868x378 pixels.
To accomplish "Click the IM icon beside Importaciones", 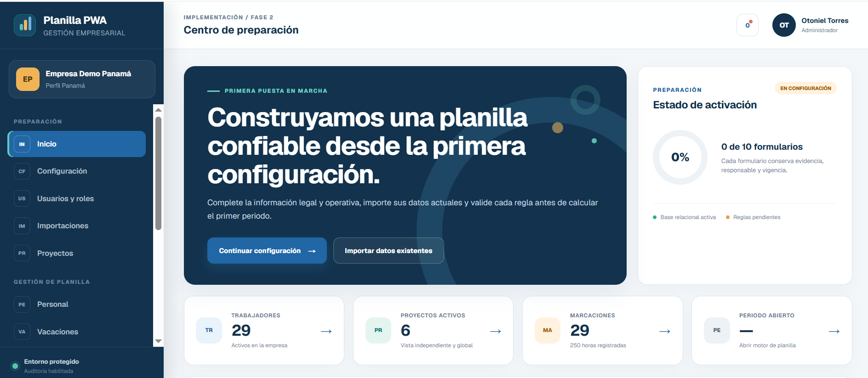I will pyautogui.click(x=22, y=226).
